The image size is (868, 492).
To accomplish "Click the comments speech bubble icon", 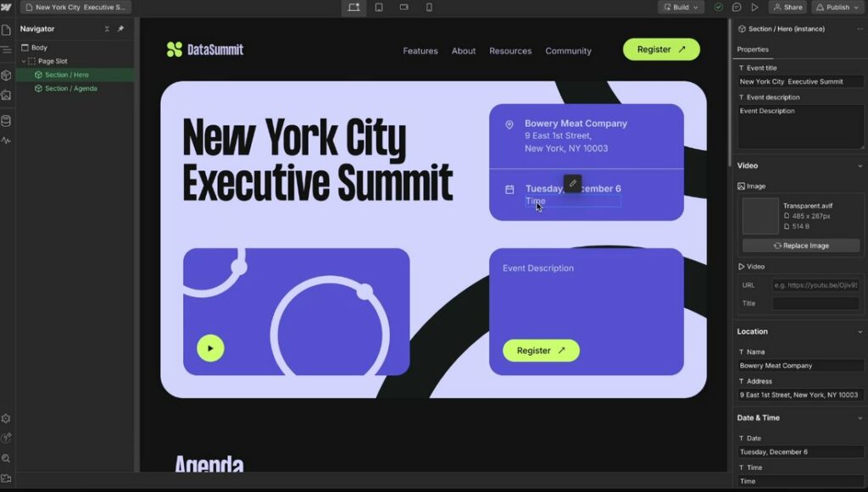I will 737,7.
